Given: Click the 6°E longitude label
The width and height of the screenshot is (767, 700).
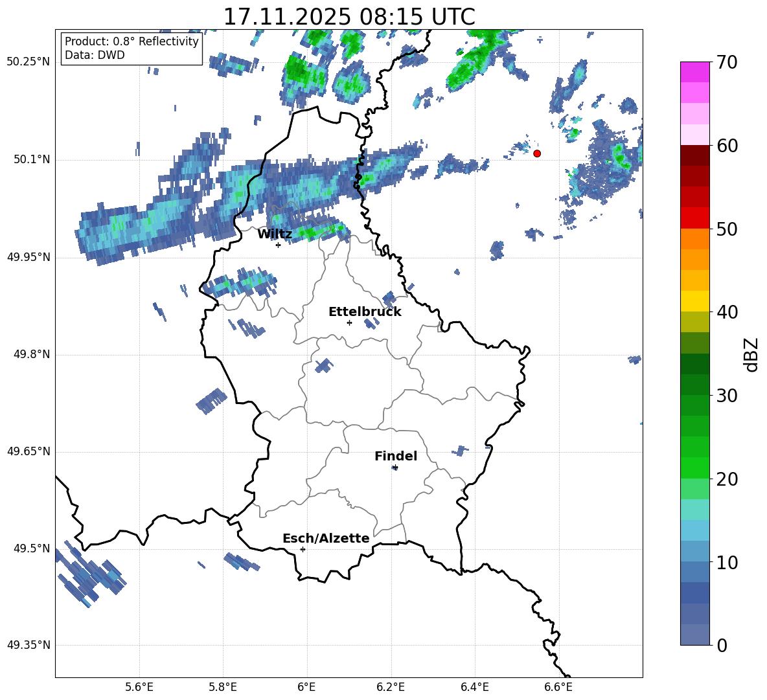Looking at the screenshot, I should coord(306,687).
